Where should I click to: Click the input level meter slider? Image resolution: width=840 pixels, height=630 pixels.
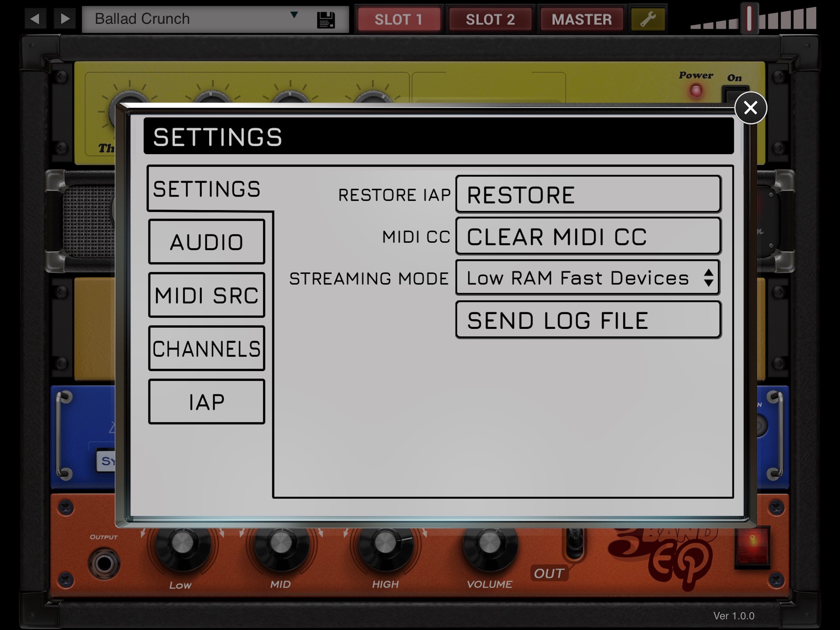[x=749, y=19]
